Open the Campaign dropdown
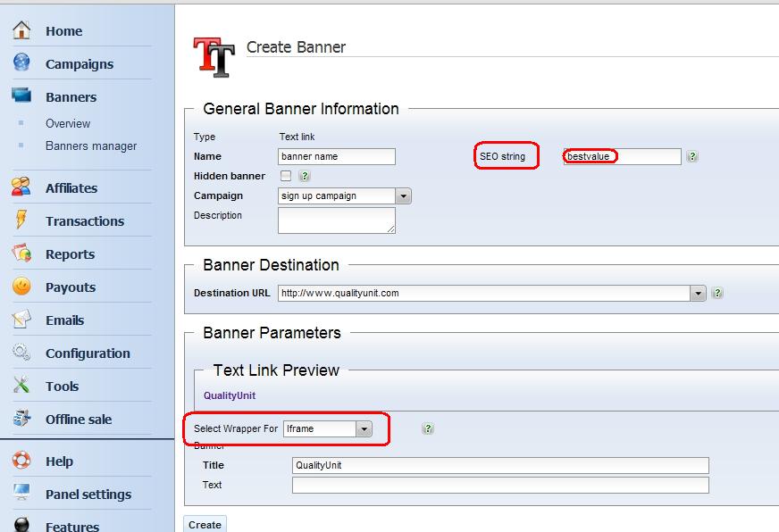 pyautogui.click(x=403, y=196)
